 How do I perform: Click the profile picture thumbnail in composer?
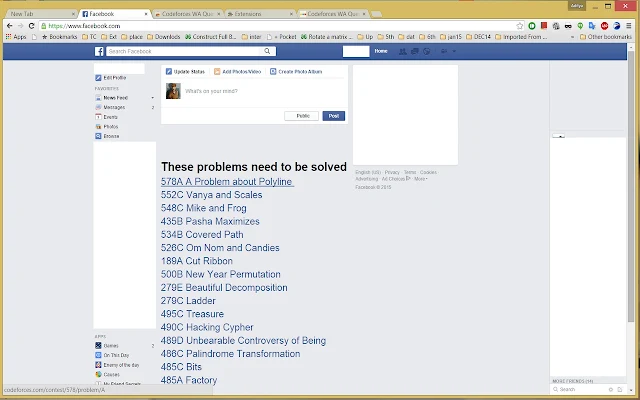click(x=173, y=91)
